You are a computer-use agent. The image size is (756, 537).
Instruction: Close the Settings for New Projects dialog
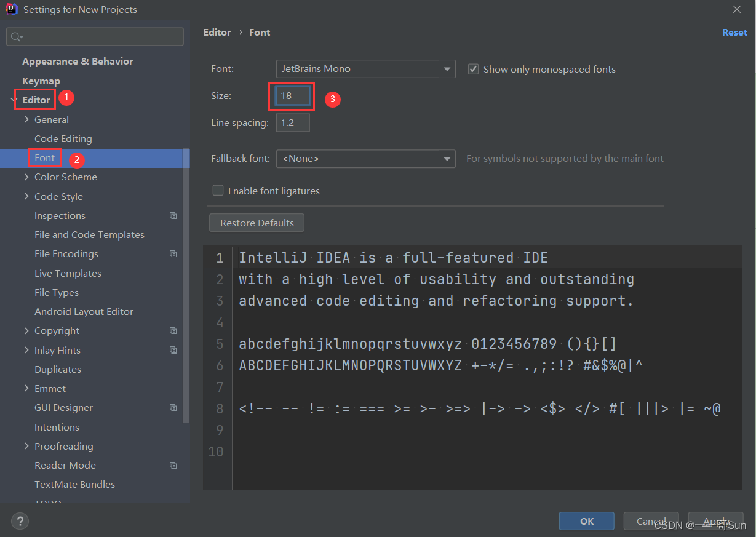737,9
